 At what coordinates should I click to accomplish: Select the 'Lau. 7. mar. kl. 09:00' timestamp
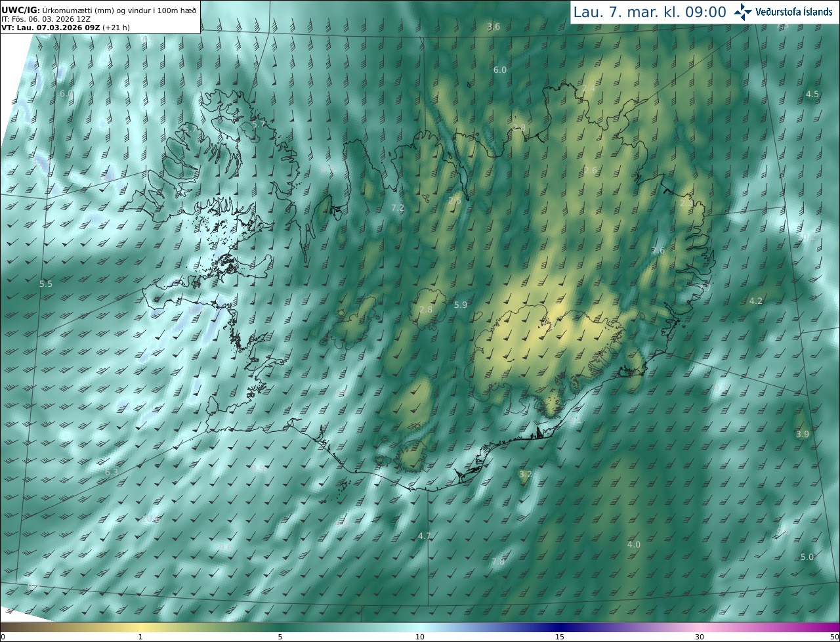tap(650, 12)
